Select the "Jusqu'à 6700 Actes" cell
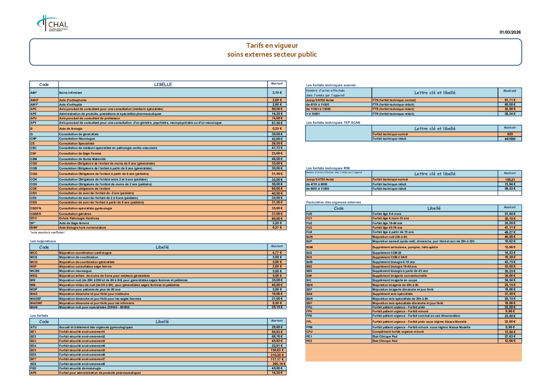The height and width of the screenshot is (392, 554). [x=320, y=100]
